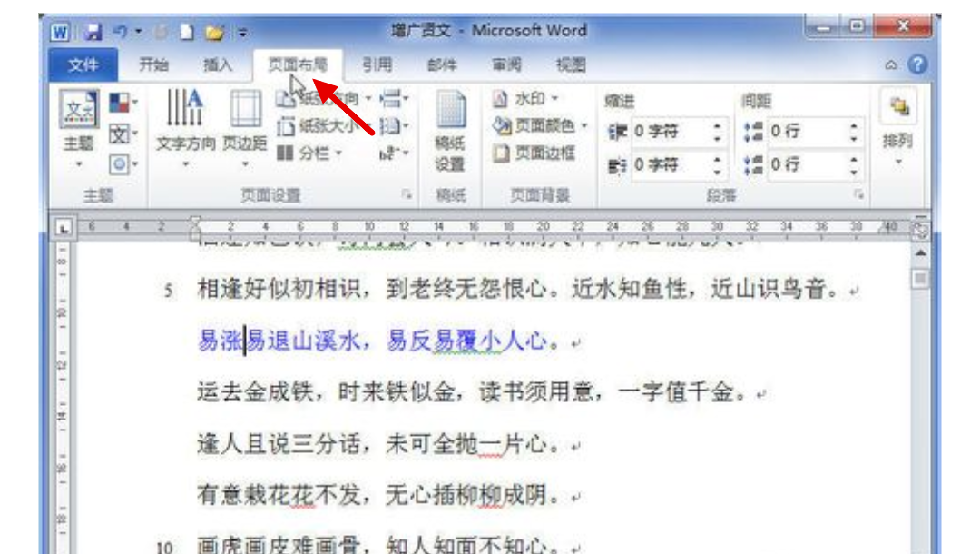
Task: Open theme effects dropdown icon
Action: pos(123,163)
